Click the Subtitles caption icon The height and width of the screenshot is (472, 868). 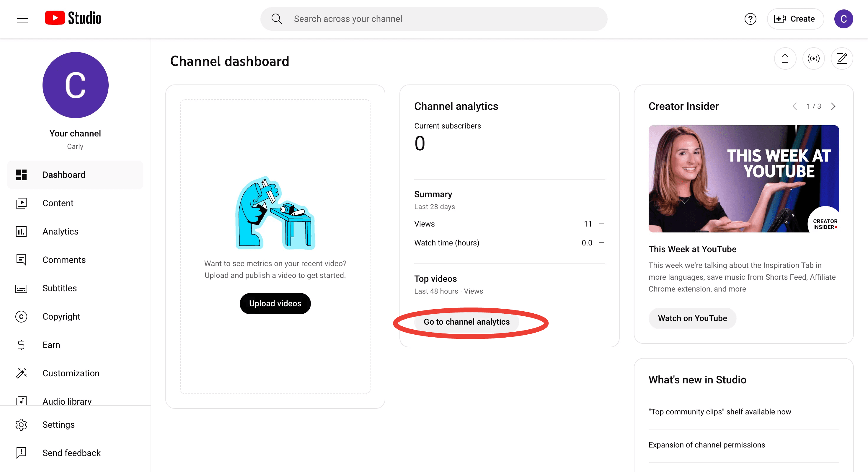[21, 288]
